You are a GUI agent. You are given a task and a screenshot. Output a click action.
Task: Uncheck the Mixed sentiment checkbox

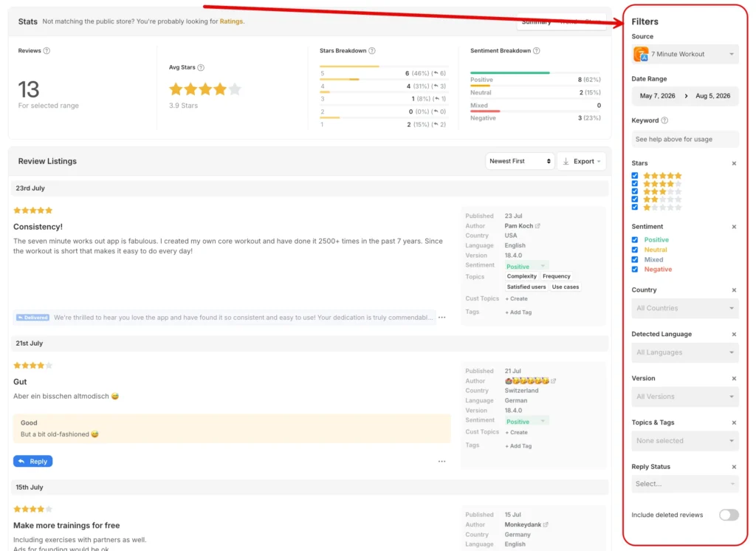point(634,259)
